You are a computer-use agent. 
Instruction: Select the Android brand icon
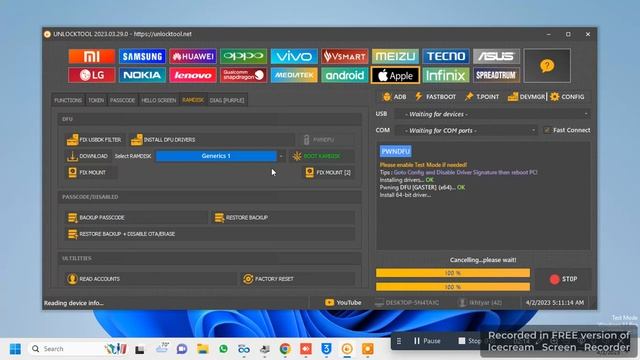click(x=344, y=75)
